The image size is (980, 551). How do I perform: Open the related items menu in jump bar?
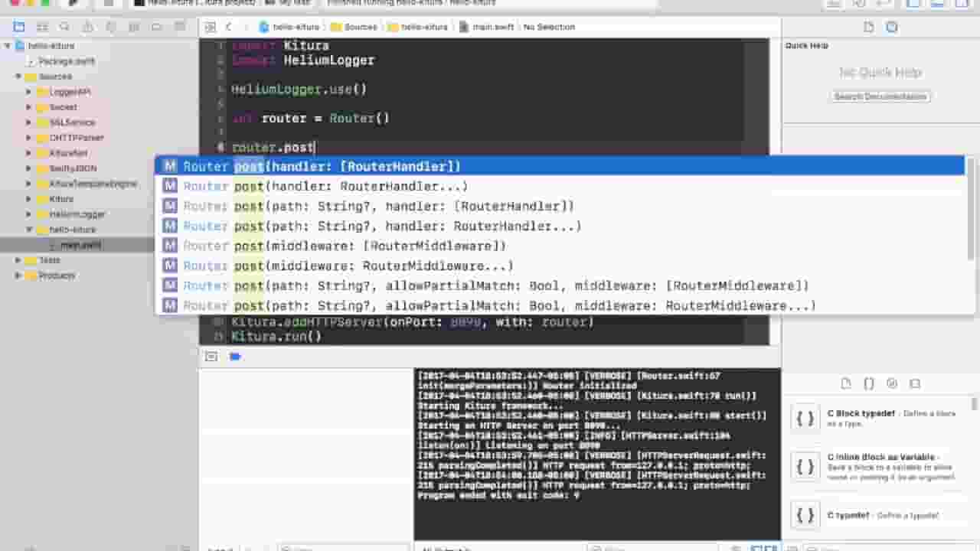point(211,27)
